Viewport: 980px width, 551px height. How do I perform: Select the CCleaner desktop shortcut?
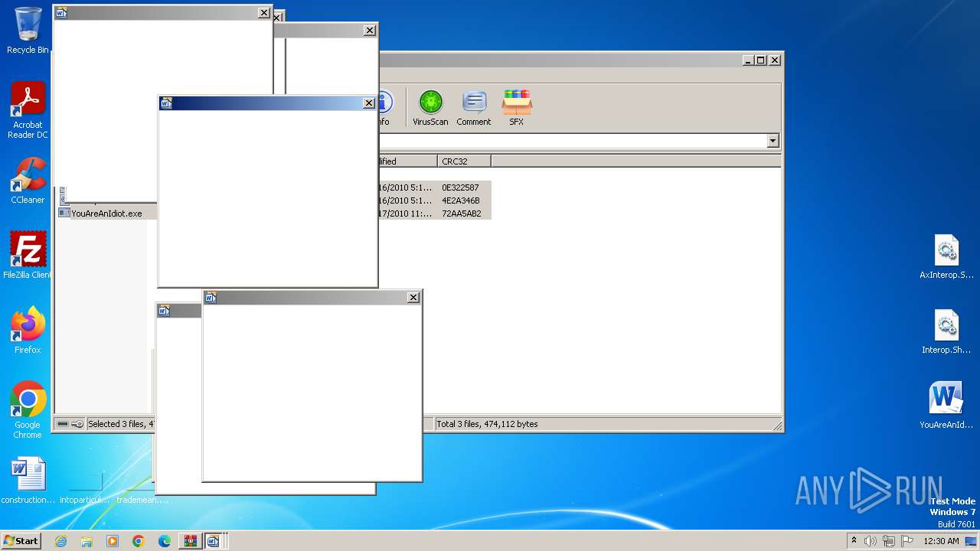point(28,181)
